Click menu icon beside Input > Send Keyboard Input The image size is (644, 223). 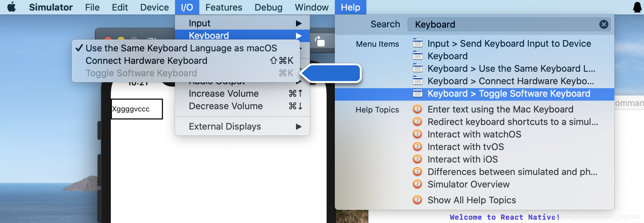pos(417,43)
